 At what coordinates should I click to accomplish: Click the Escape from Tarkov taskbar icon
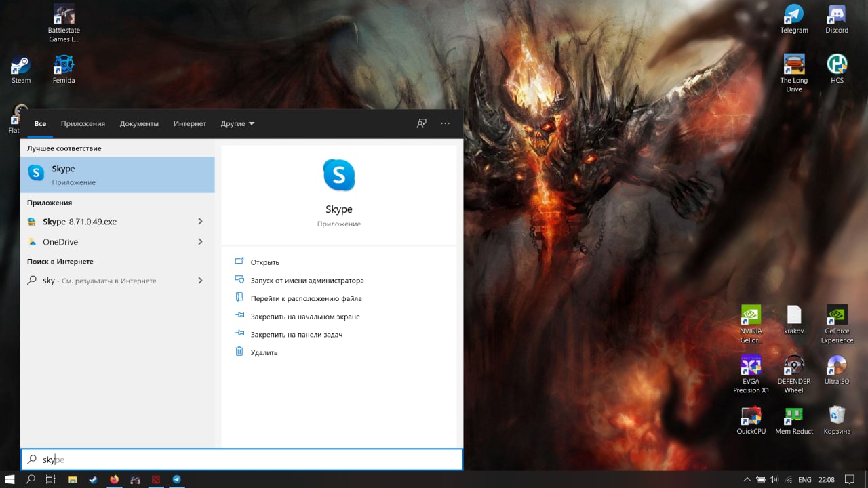point(135,479)
